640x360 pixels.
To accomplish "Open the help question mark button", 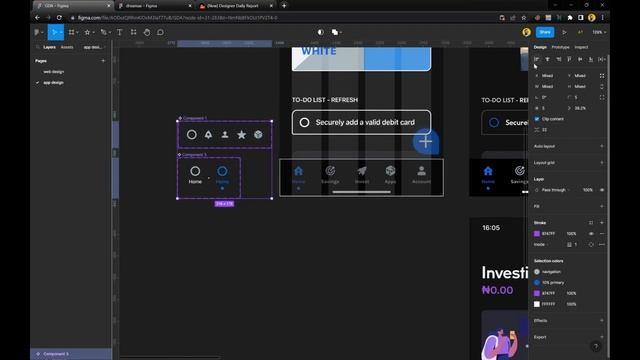I will coord(596,347).
